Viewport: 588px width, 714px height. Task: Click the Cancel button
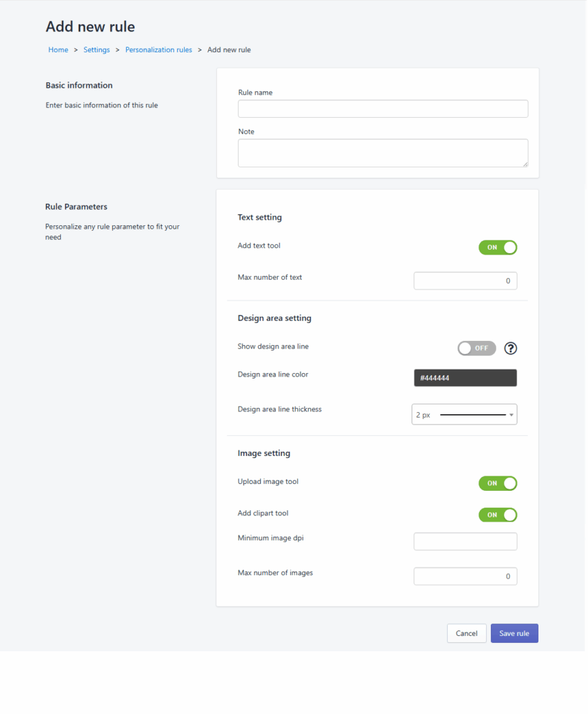pyautogui.click(x=467, y=633)
